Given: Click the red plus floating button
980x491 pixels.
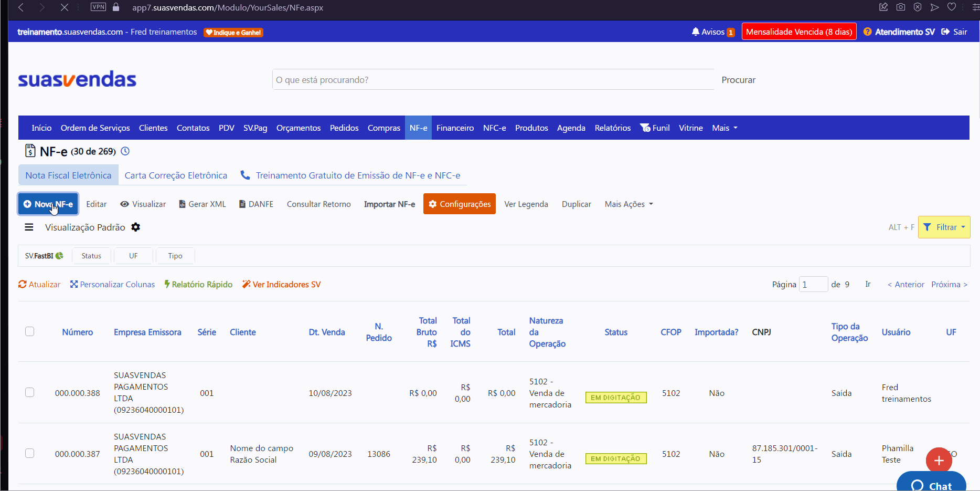Looking at the screenshot, I should [939, 461].
